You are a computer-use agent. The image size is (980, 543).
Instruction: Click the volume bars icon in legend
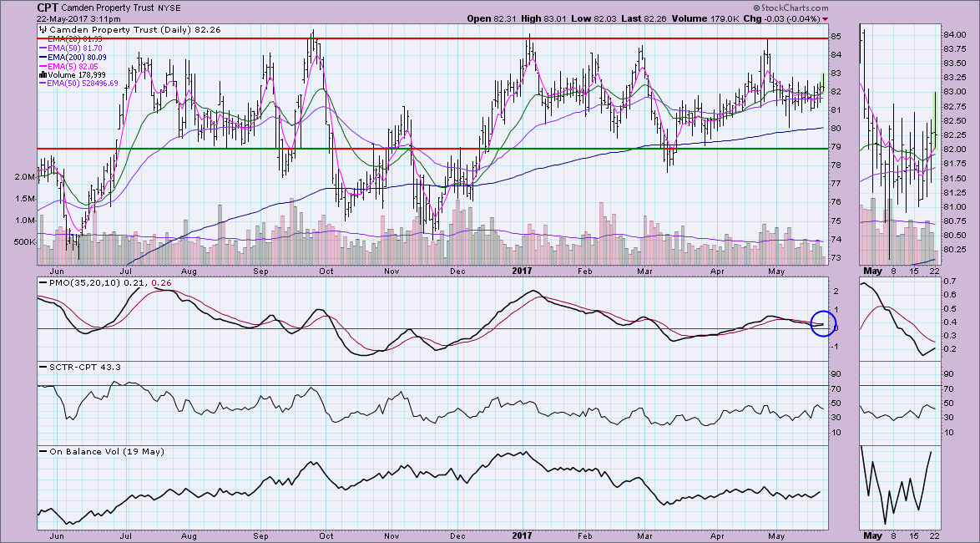point(42,74)
